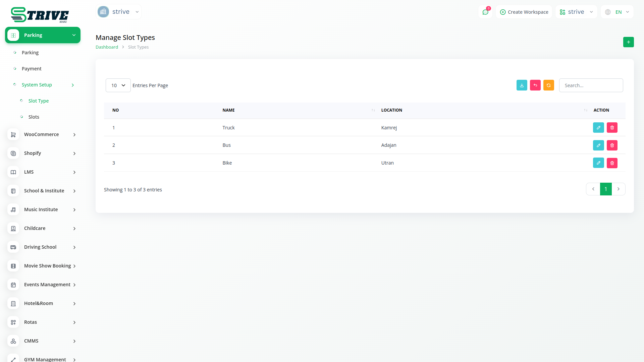
Task: Go to the previous page arrow
Action: [x=593, y=189]
